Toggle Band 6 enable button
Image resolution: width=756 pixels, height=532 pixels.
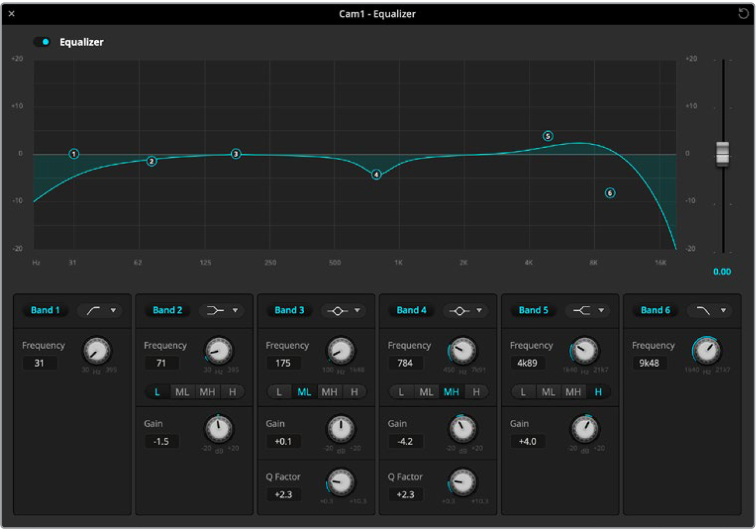[655, 310]
